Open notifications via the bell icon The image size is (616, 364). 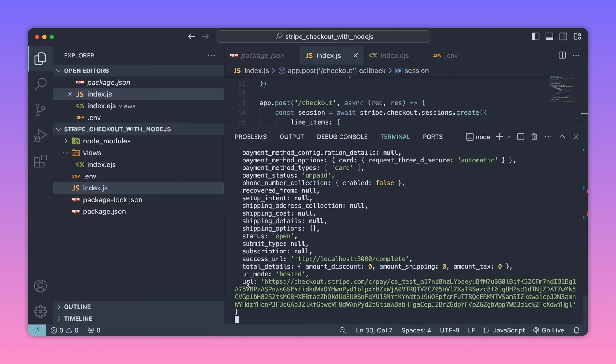[x=577, y=330]
